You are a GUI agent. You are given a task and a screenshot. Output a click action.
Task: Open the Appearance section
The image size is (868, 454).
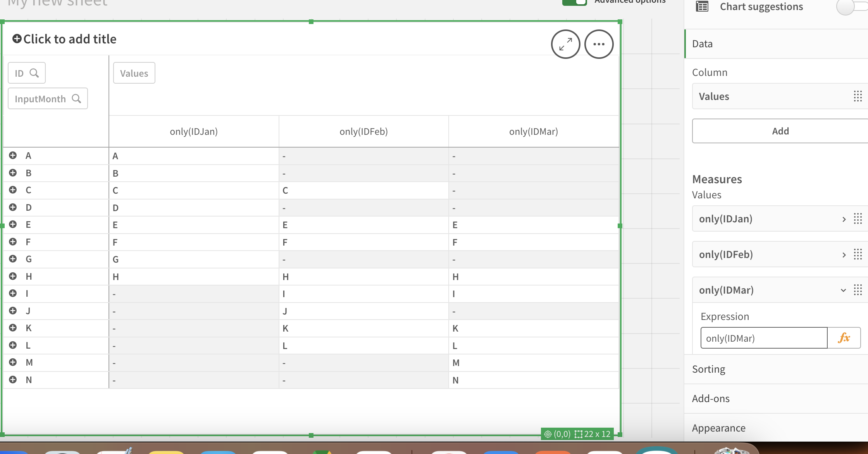[718, 428]
